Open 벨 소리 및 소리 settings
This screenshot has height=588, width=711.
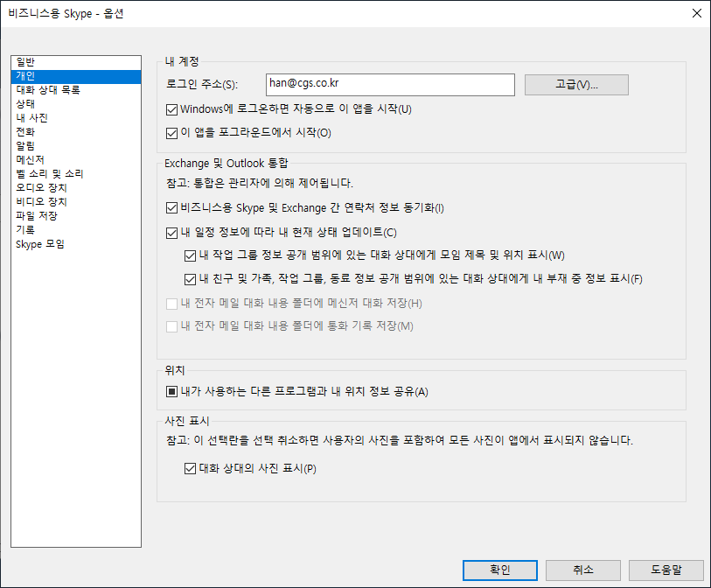(x=76, y=174)
